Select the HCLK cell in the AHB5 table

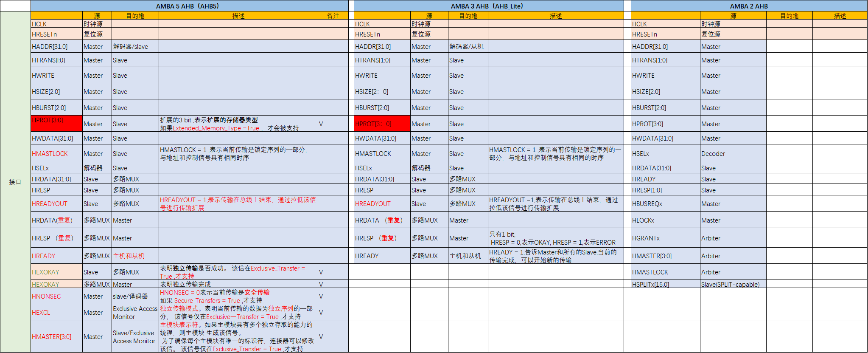point(56,24)
